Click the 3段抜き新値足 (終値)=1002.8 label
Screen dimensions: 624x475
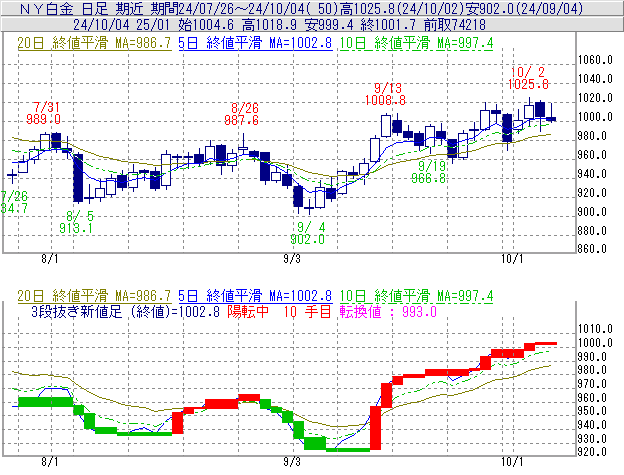click(x=125, y=311)
